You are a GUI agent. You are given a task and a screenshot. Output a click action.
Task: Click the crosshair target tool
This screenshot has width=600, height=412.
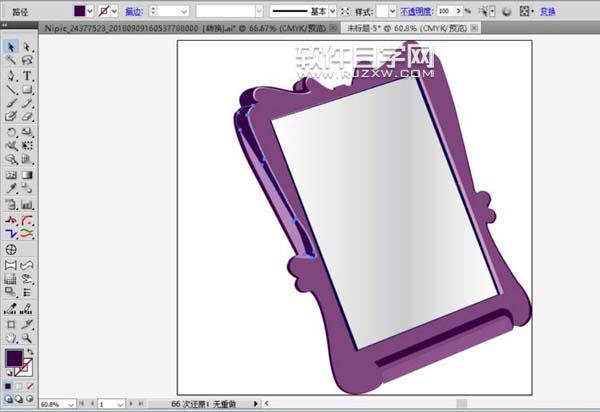coord(11,249)
